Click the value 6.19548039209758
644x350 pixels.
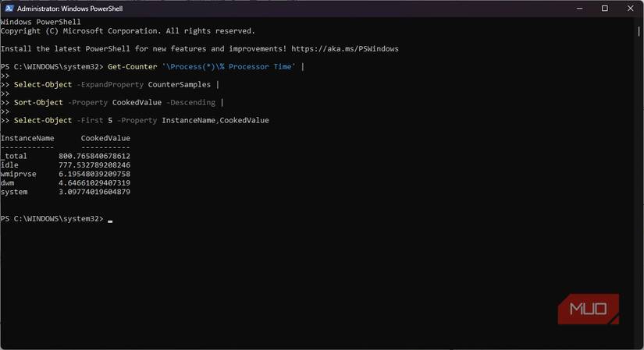[x=94, y=174]
